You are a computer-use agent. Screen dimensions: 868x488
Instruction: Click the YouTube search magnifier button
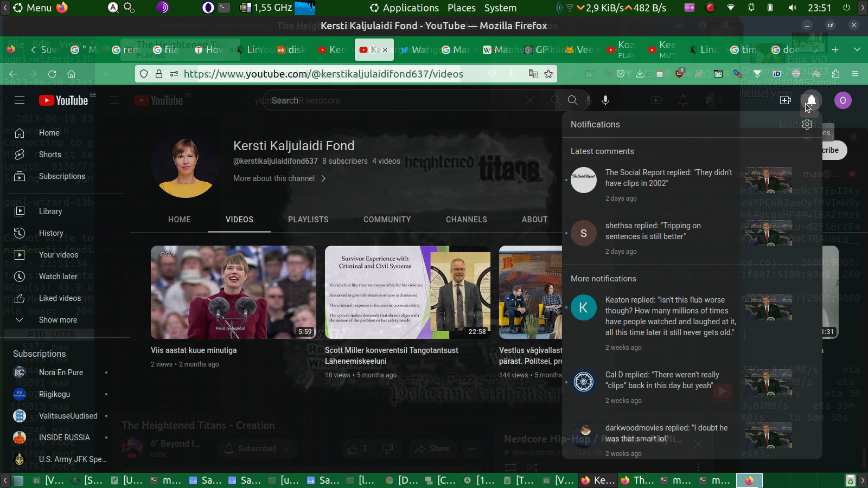[x=572, y=100]
